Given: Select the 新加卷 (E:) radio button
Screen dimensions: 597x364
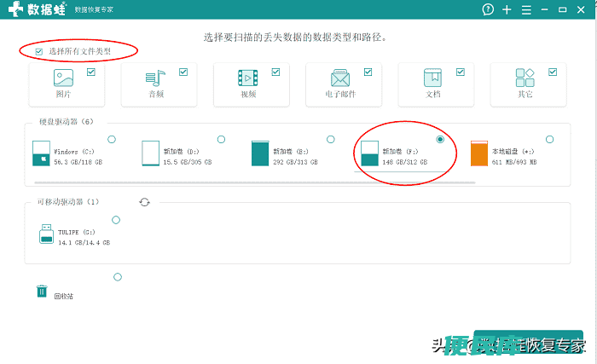Looking at the screenshot, I should pyautogui.click(x=331, y=139).
